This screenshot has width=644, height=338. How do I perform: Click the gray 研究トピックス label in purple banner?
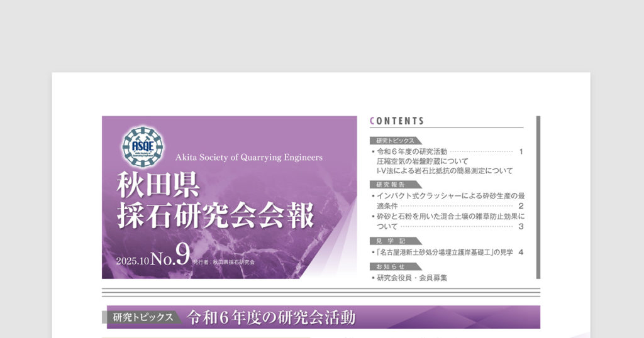click(x=143, y=317)
